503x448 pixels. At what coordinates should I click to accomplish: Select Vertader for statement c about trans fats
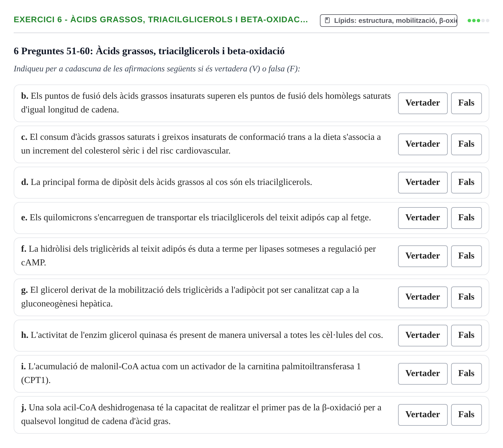[423, 144]
